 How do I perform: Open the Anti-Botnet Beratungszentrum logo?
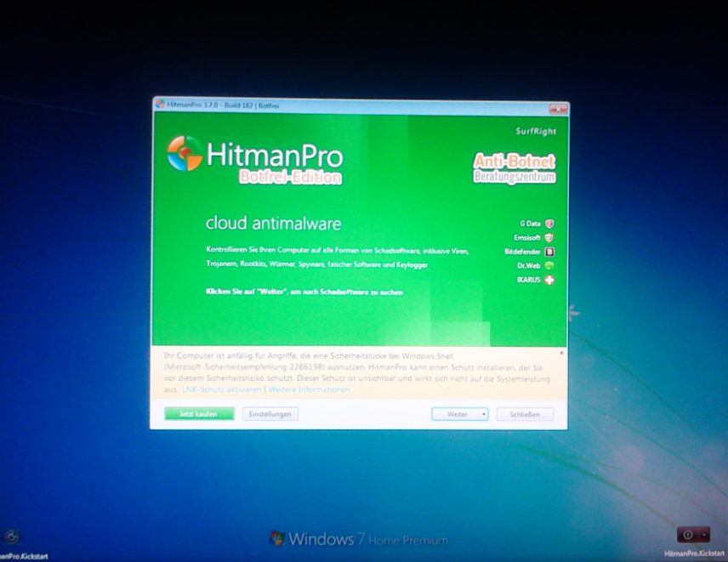point(515,168)
